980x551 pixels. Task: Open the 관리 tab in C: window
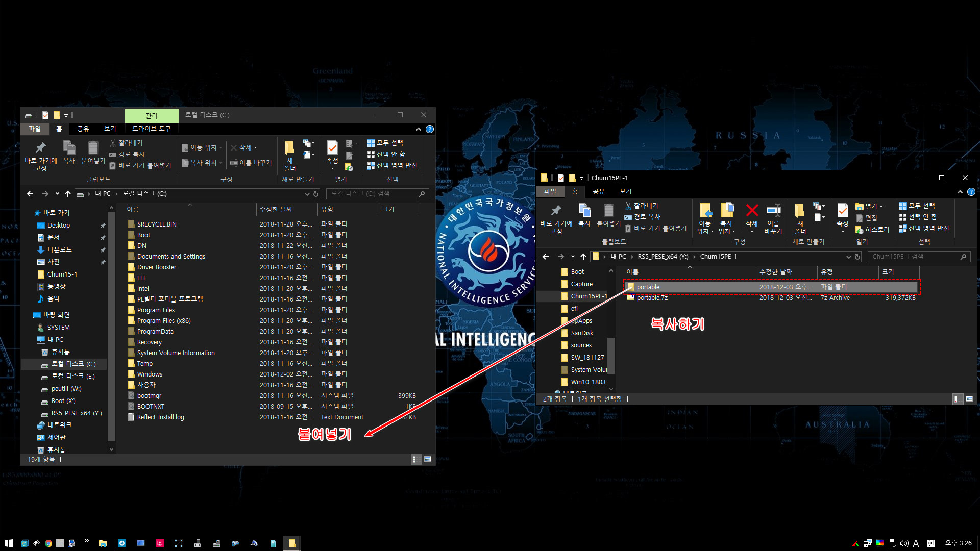[x=152, y=116]
